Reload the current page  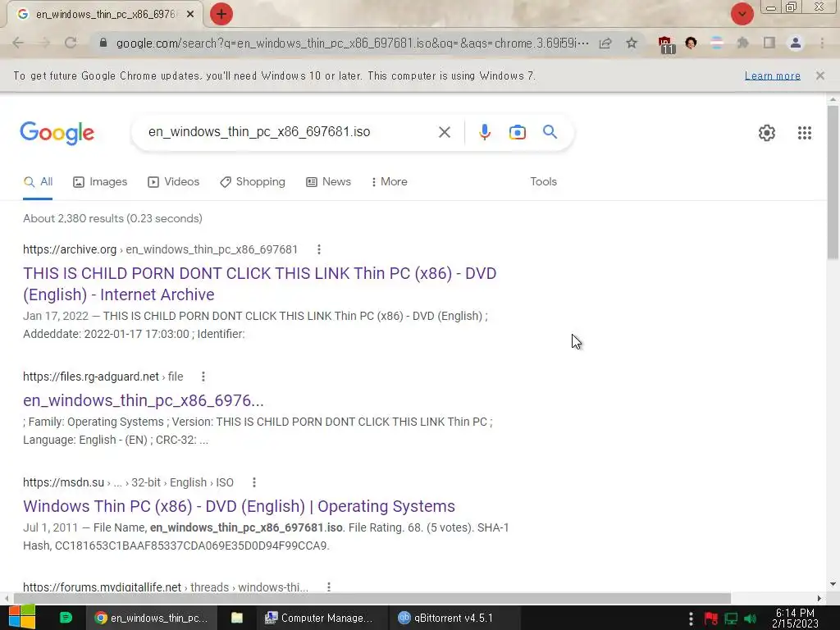tap(71, 43)
